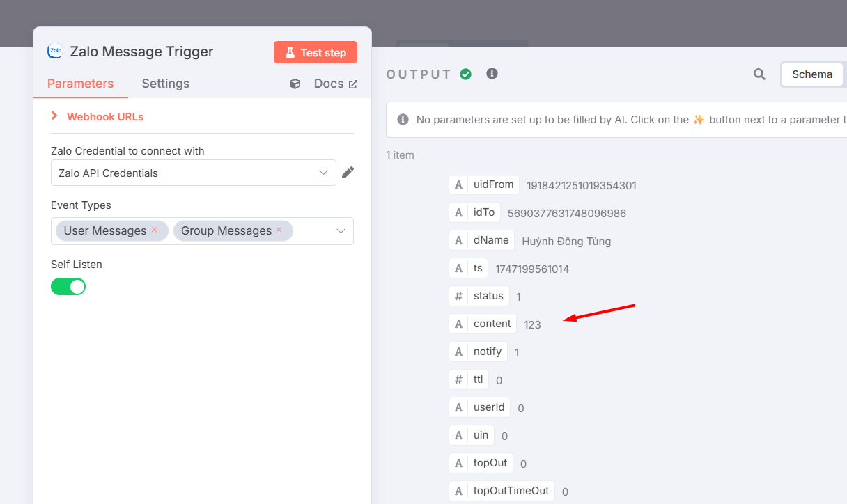The height and width of the screenshot is (504, 847).
Task: Remove the User Messages tag
Action: coord(154,230)
